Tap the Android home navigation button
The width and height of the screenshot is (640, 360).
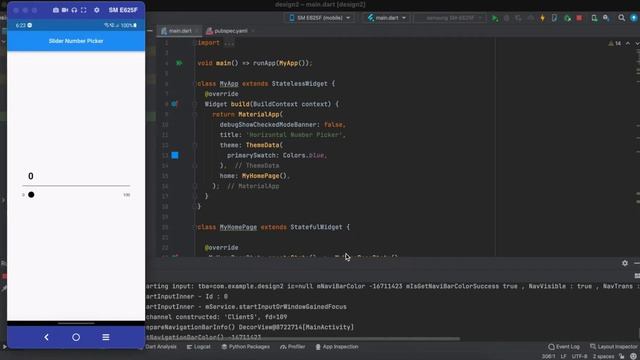[76, 337]
